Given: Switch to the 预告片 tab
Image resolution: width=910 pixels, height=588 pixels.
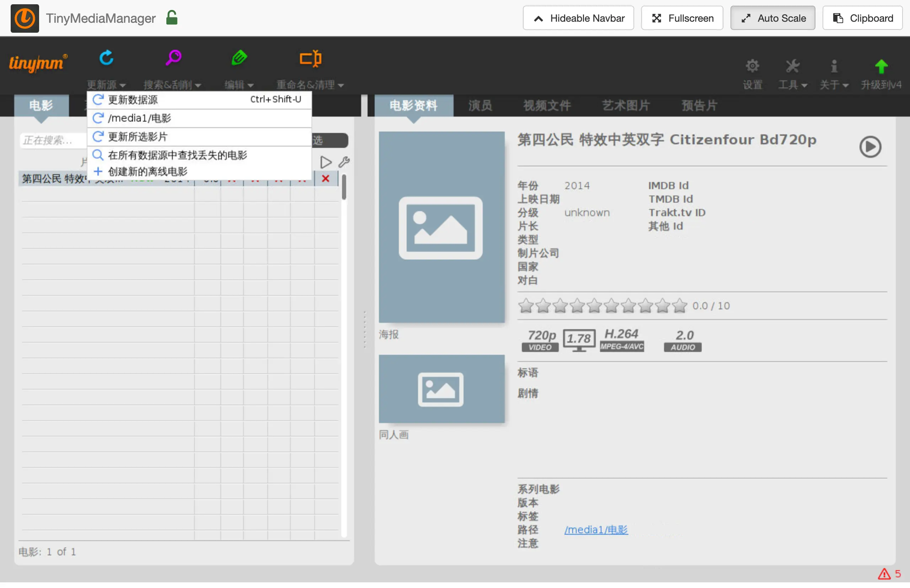Looking at the screenshot, I should coord(699,105).
